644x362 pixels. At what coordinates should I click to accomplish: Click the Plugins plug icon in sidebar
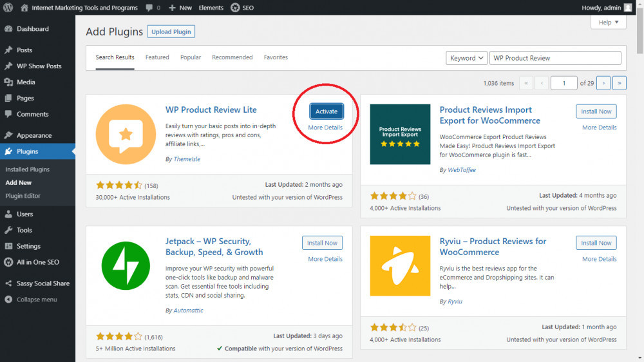click(x=8, y=151)
